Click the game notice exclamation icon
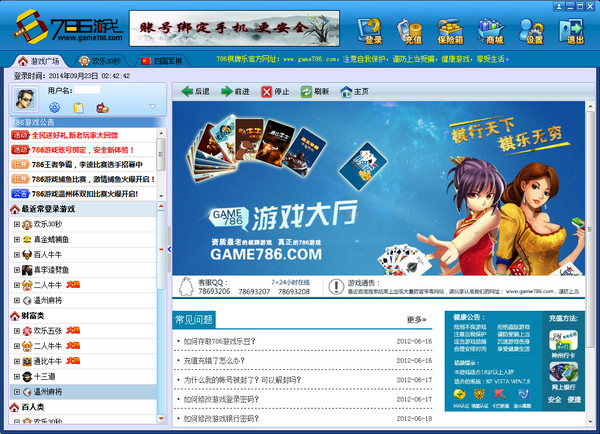 (x=336, y=286)
